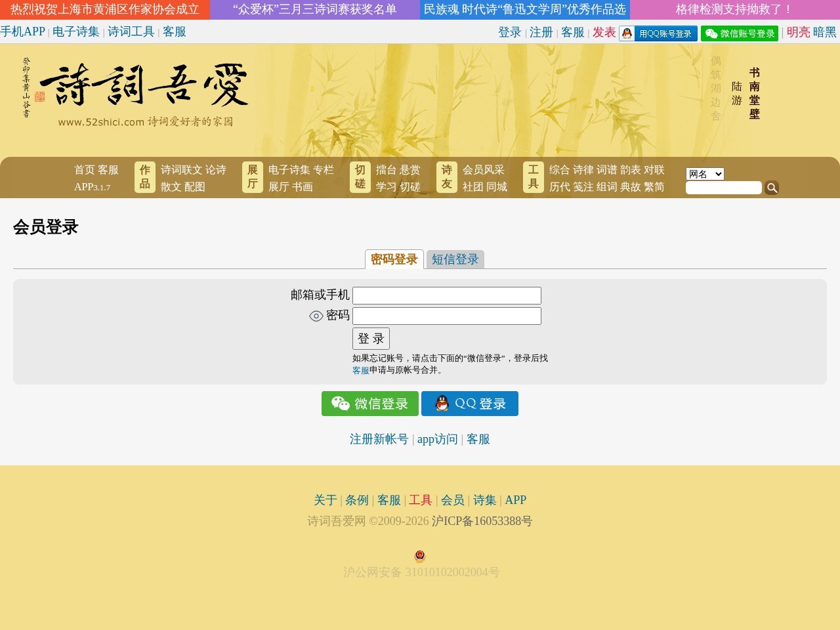Open 书画 in navigation
Image resolution: width=840 pixels, height=630 pixels.
pos(303,187)
